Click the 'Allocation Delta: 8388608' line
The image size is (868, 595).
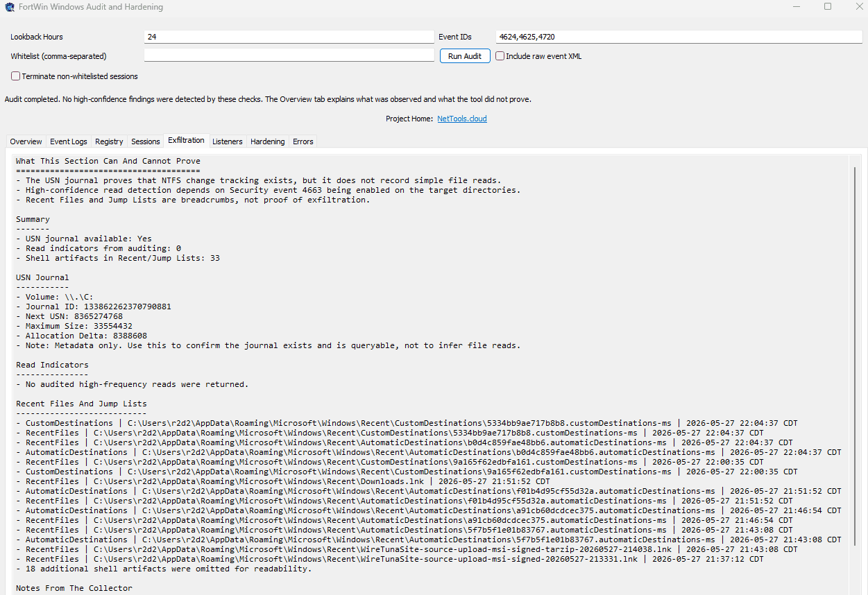(82, 336)
